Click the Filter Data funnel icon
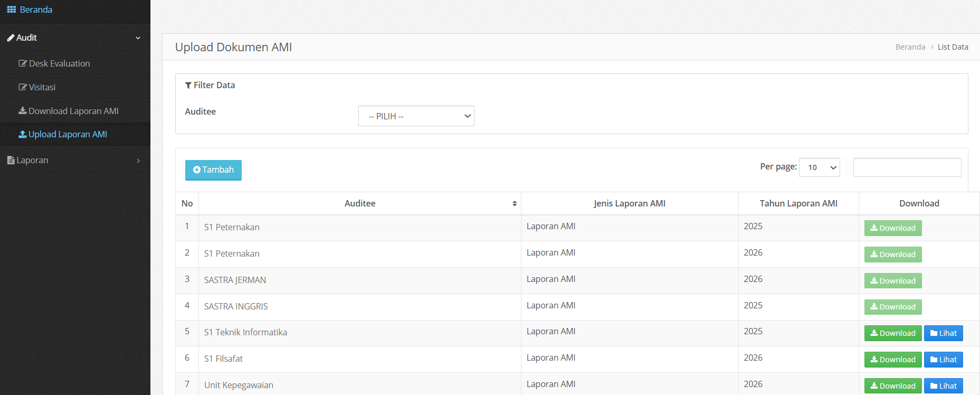The height and width of the screenshot is (395, 980). [x=188, y=86]
